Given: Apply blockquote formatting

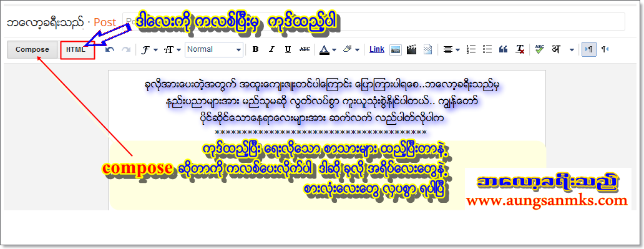Looking at the screenshot, I should click(x=503, y=49).
